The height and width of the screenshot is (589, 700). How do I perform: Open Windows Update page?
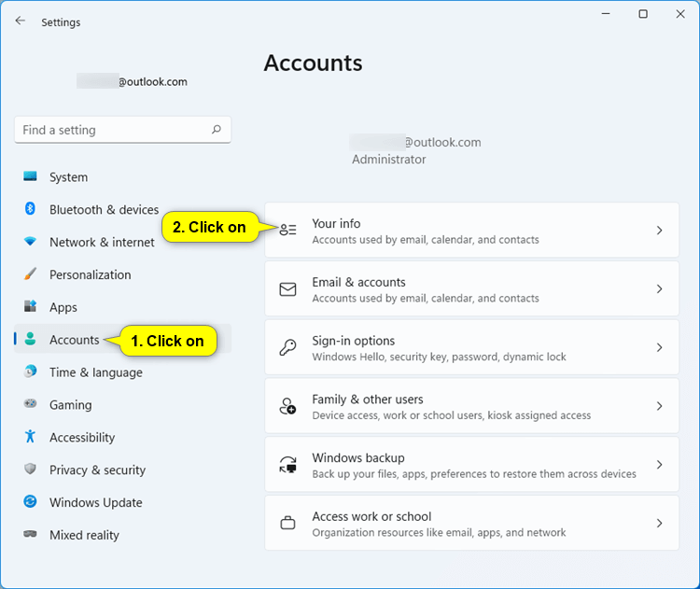(x=123, y=503)
